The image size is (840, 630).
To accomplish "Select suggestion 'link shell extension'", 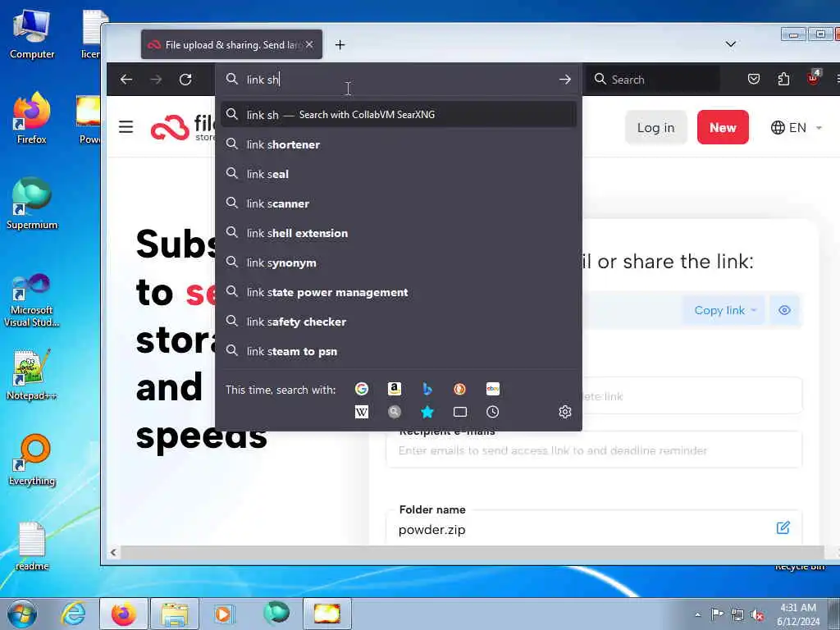I will click(x=399, y=232).
